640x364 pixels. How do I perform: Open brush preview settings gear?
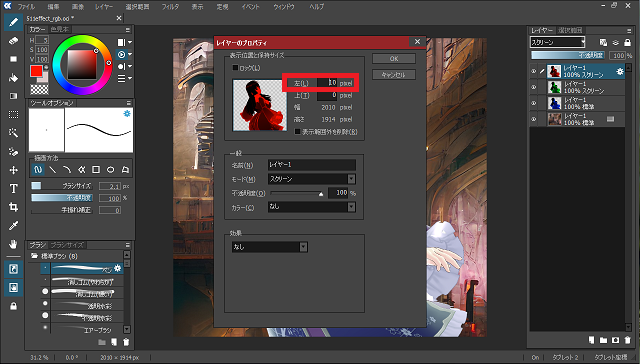127,113
